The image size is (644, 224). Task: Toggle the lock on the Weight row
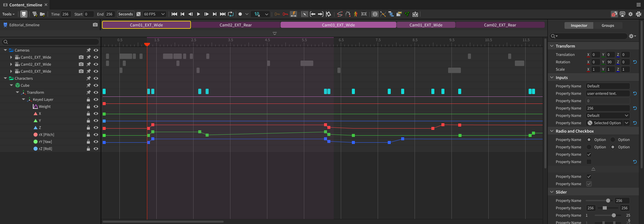coord(88,106)
